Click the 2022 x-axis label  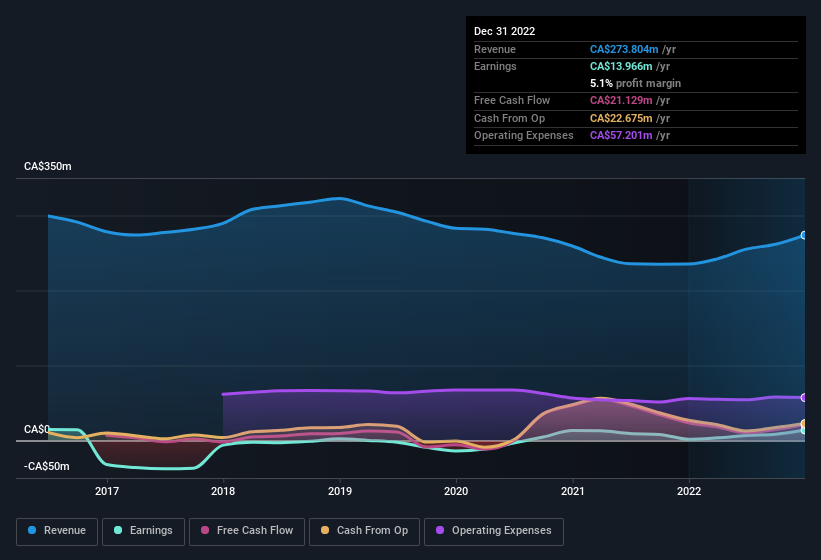point(689,491)
